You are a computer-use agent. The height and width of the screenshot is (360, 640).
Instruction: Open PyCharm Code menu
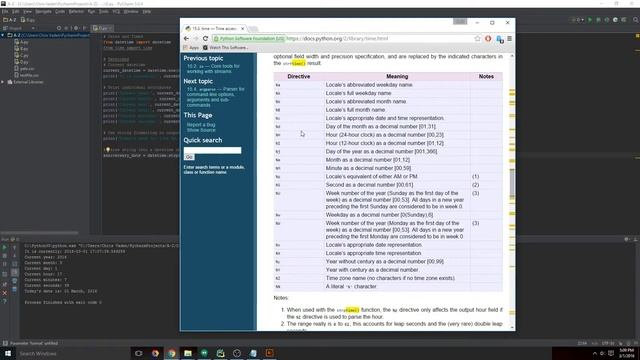click(x=60, y=11)
